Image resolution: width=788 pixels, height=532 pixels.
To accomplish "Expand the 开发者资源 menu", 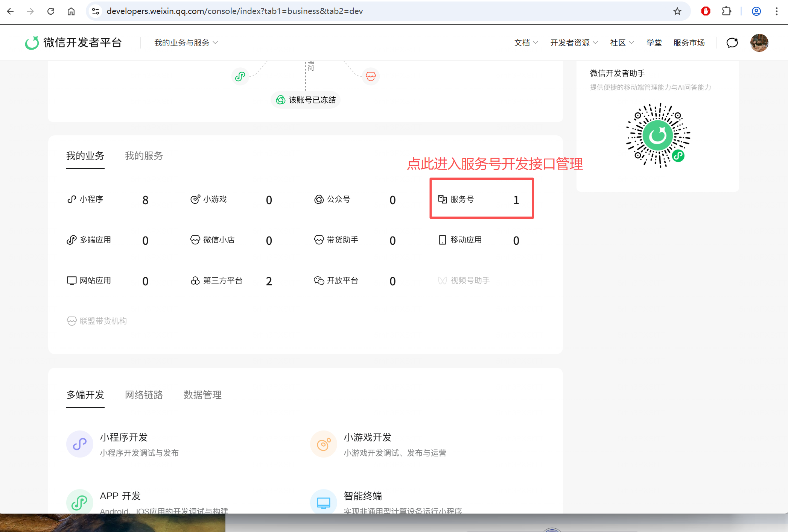I will point(574,43).
